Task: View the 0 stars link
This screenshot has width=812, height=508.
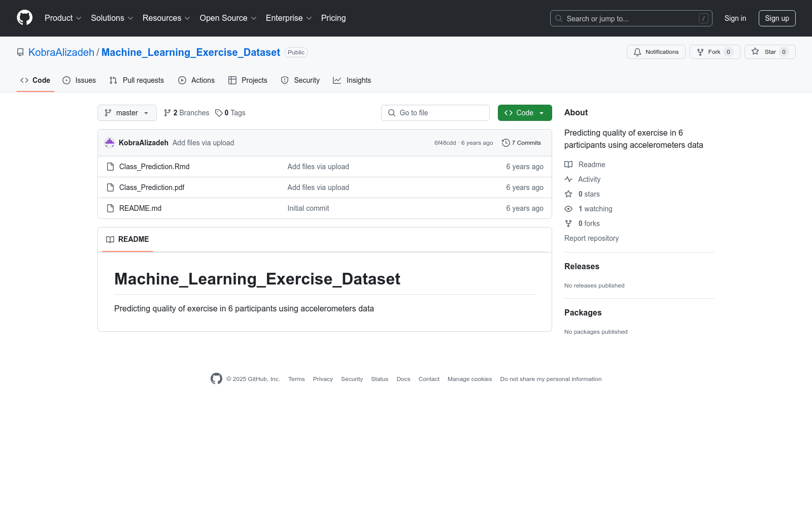Action: pyautogui.click(x=583, y=194)
